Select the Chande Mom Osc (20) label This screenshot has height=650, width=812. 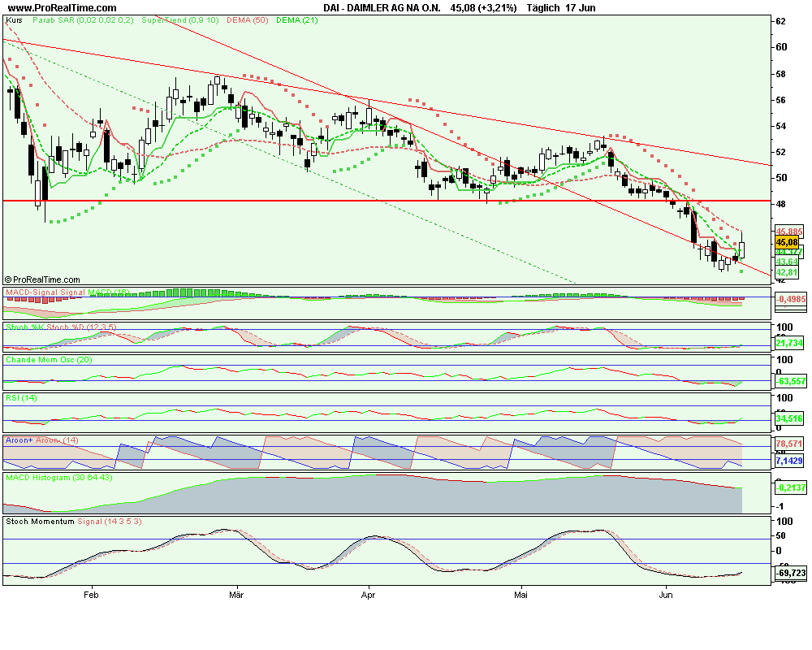(x=49, y=360)
